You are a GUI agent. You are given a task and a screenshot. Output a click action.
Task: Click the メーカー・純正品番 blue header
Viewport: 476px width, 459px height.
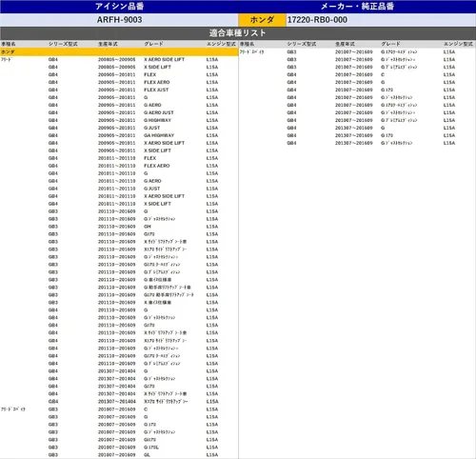357,7
